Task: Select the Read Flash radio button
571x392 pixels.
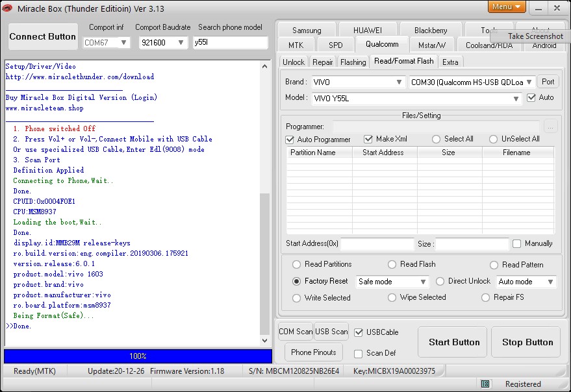Action: tap(392, 264)
